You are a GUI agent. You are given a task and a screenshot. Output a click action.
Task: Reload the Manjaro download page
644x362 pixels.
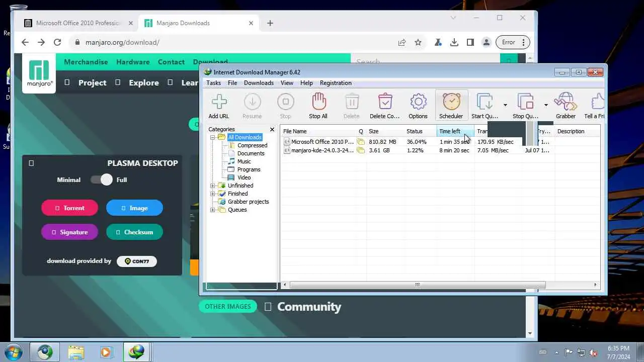(57, 42)
